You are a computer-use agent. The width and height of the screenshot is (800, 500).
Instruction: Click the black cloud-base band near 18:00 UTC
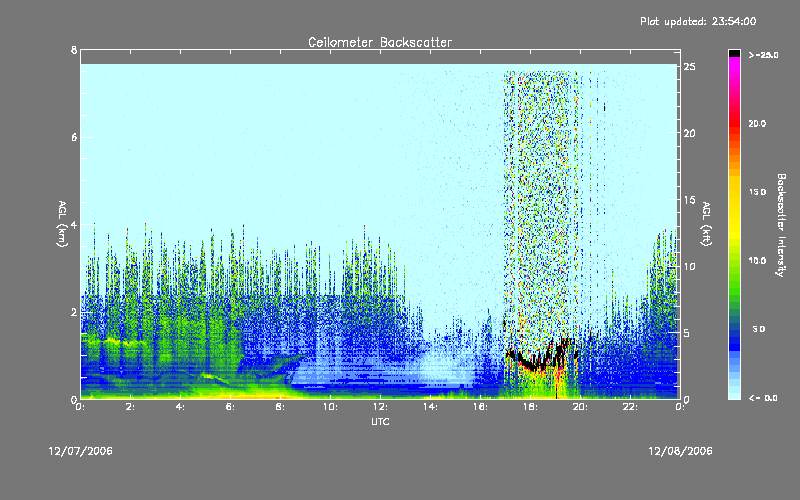pos(533,364)
